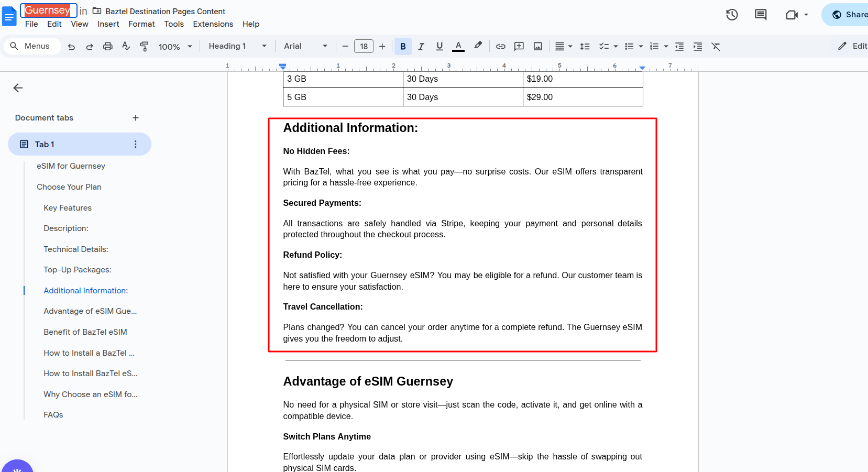Screen dimensions: 868x472
Task: Toggle italic formatting
Action: pyautogui.click(x=421, y=47)
